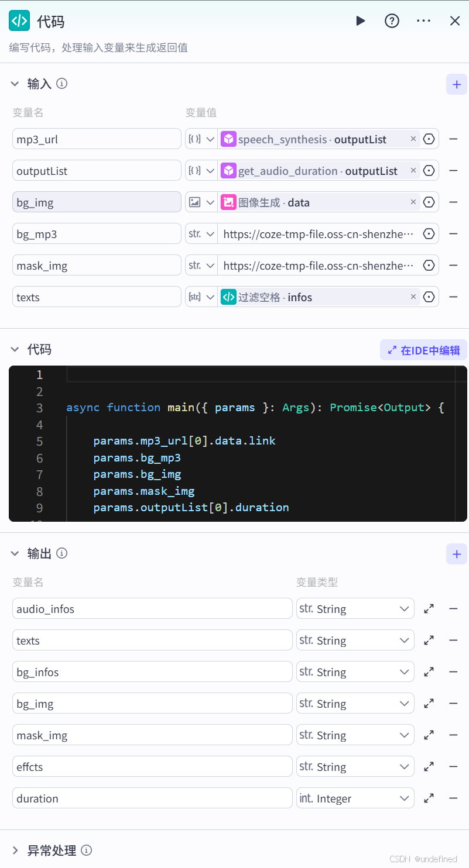
Task: Click code line 5 params.mp3_url text
Action: tap(184, 441)
